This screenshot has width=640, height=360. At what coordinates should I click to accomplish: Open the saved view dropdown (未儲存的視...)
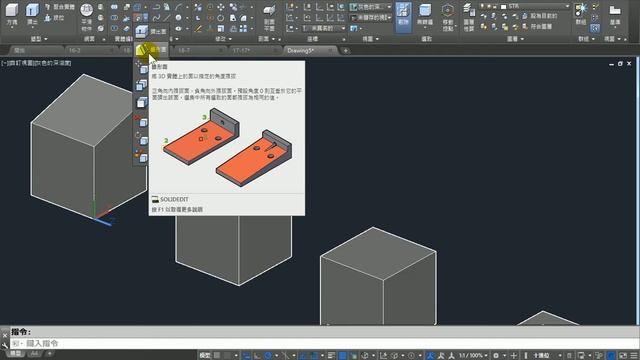[371, 18]
